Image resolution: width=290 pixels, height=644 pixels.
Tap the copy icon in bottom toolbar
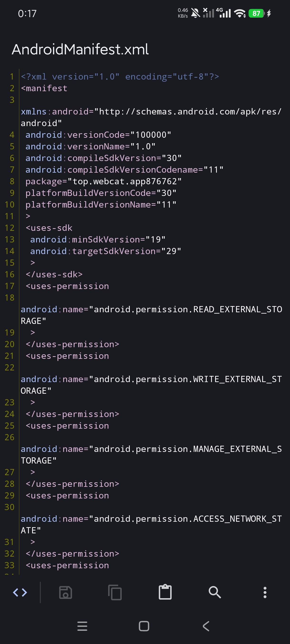click(x=115, y=592)
